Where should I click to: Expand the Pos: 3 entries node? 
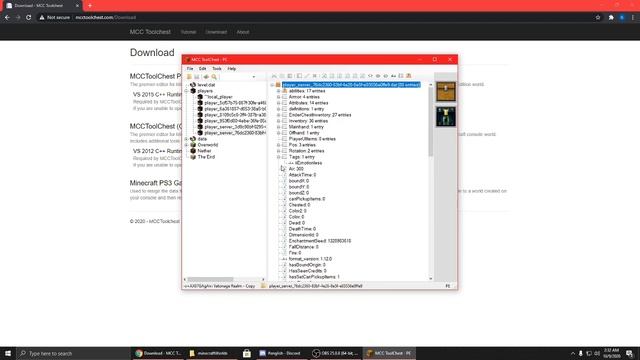[279, 145]
